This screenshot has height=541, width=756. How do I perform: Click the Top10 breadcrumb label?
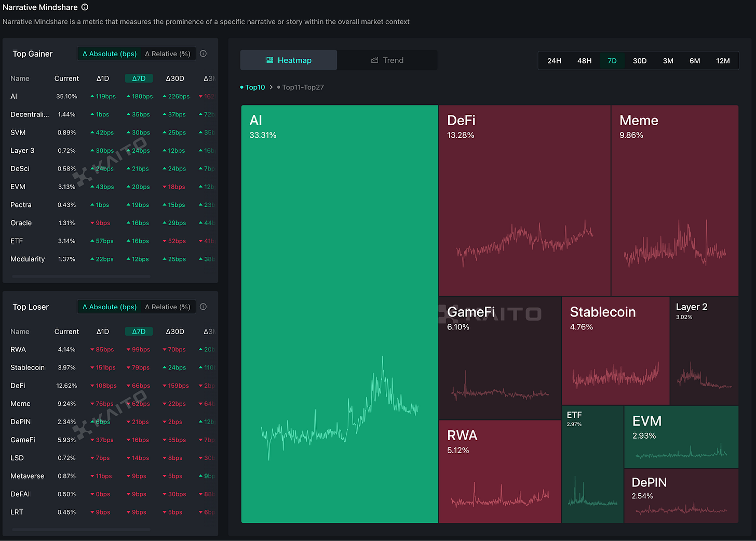click(x=255, y=87)
